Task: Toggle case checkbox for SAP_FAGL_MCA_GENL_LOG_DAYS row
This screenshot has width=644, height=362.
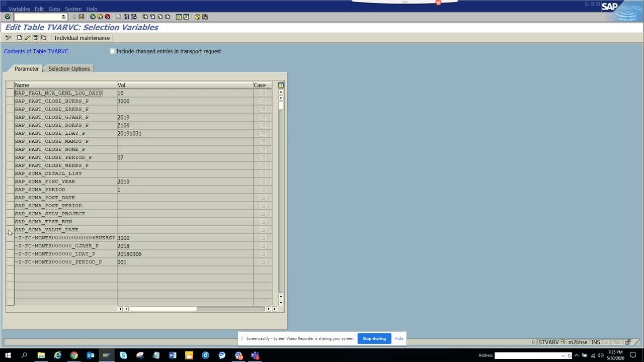Action: [x=263, y=93]
